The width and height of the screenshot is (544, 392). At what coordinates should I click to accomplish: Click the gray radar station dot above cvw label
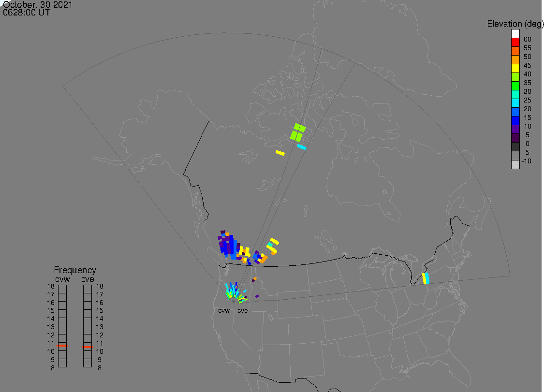point(234,302)
